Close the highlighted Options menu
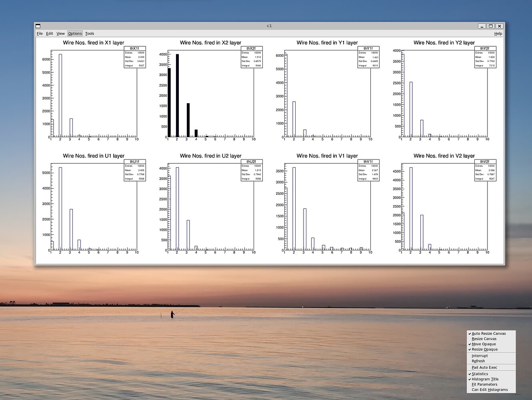532x400 pixels. pos(75,34)
